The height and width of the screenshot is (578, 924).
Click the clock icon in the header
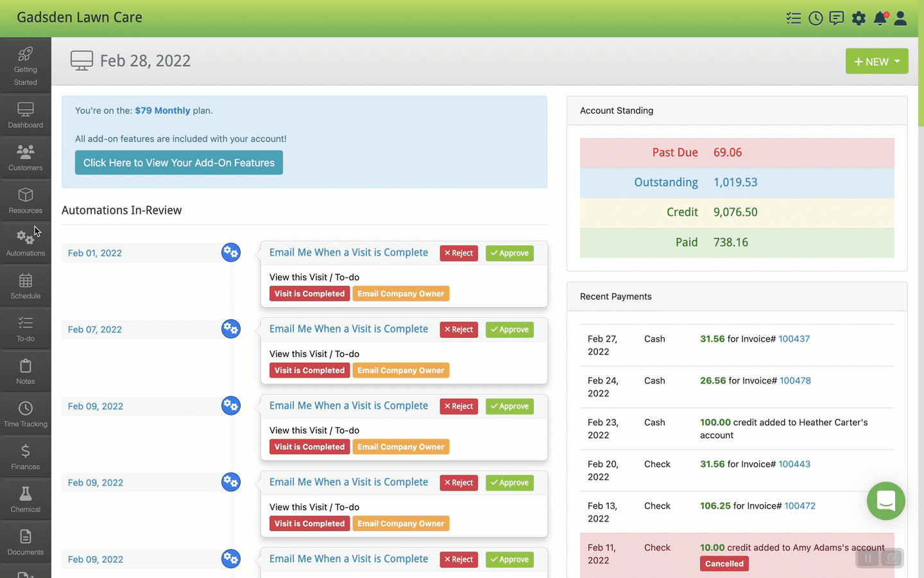tap(816, 18)
